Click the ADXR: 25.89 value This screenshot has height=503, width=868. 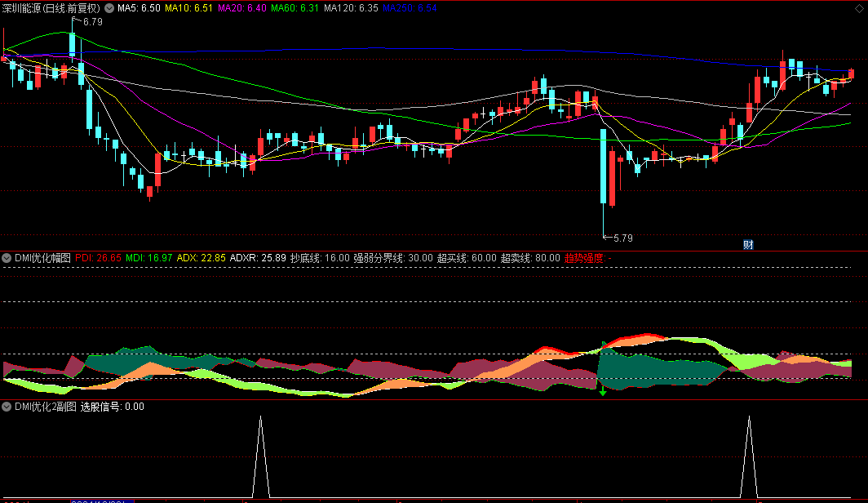[258, 258]
